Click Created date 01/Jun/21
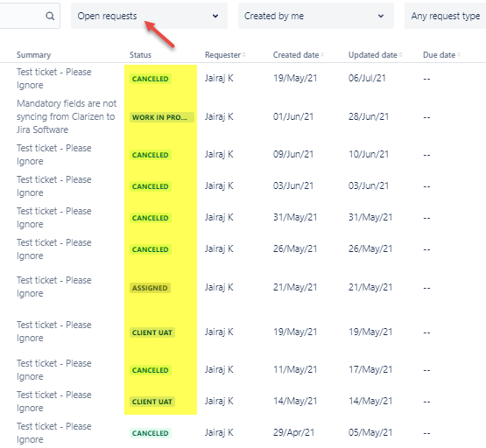486x448 pixels. (293, 116)
